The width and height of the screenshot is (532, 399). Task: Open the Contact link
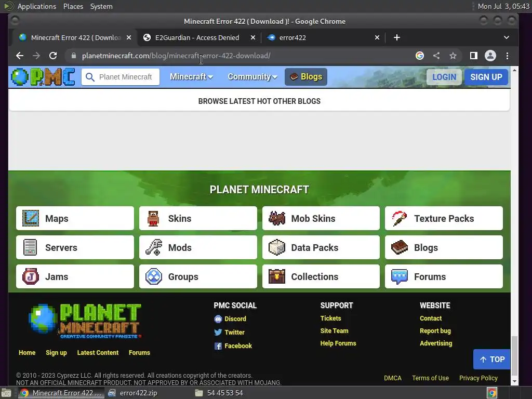click(431, 318)
